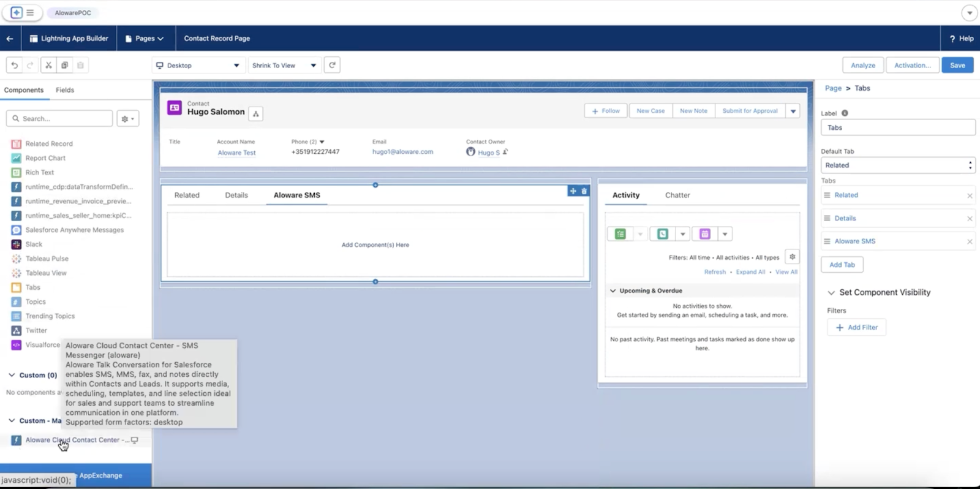Collapse the Custom - Managed section
This screenshot has height=489, width=980.
[x=12, y=420]
